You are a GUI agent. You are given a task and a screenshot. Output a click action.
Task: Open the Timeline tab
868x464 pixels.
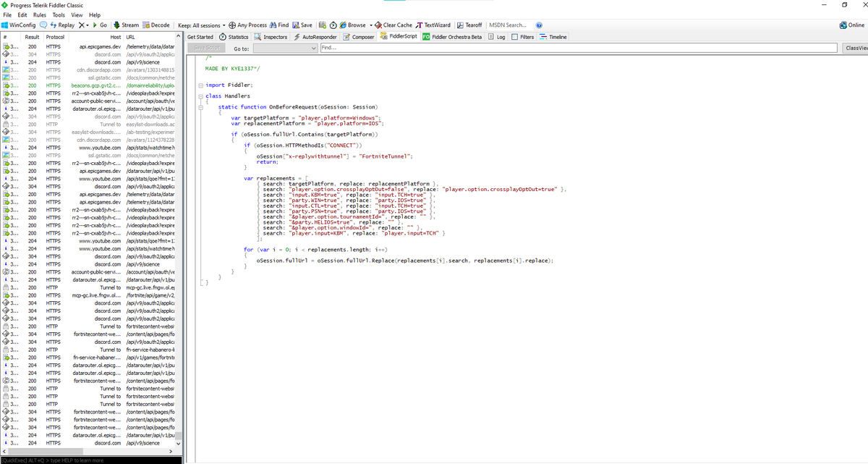click(x=553, y=37)
